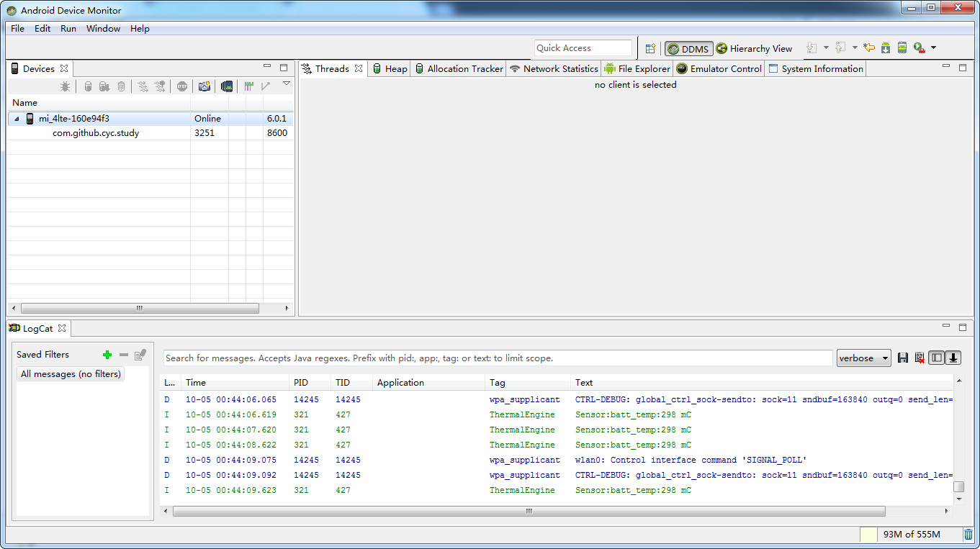
Task: Switch to the File Explorer tab
Action: 637,69
